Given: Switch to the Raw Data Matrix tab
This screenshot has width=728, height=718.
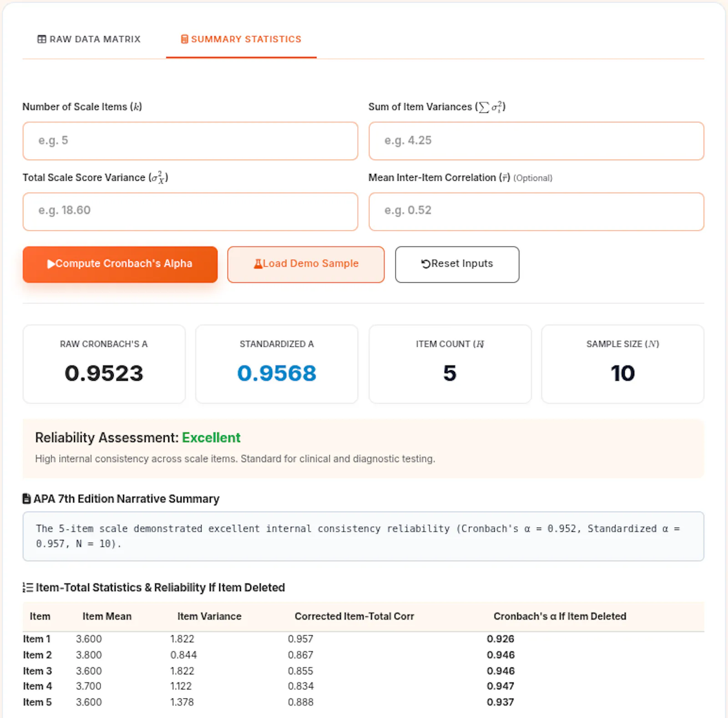Looking at the screenshot, I should click(x=89, y=39).
